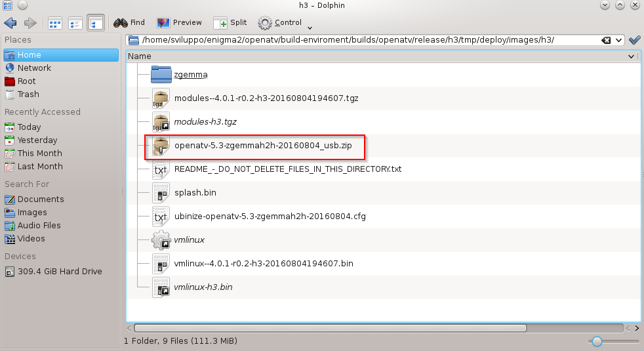Open Trash in Places panel

28,94
